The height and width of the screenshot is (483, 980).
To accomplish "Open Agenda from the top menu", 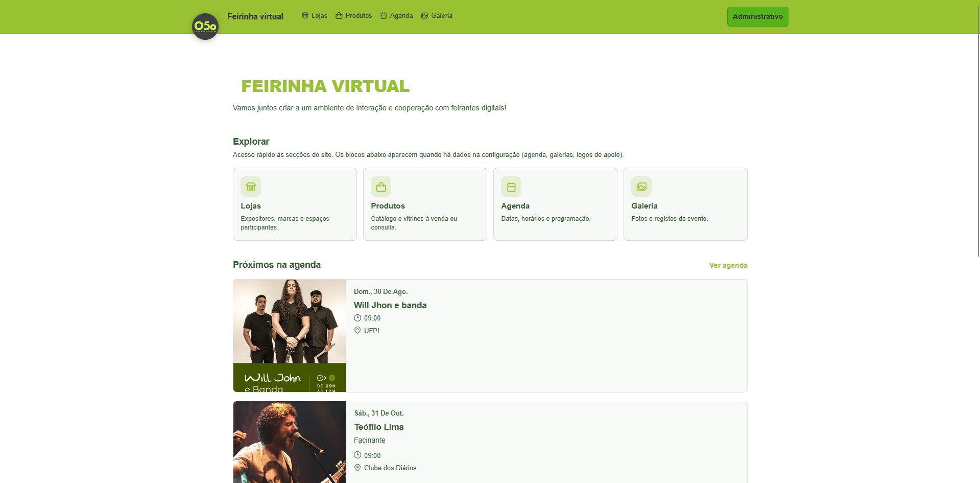I will 396,16.
